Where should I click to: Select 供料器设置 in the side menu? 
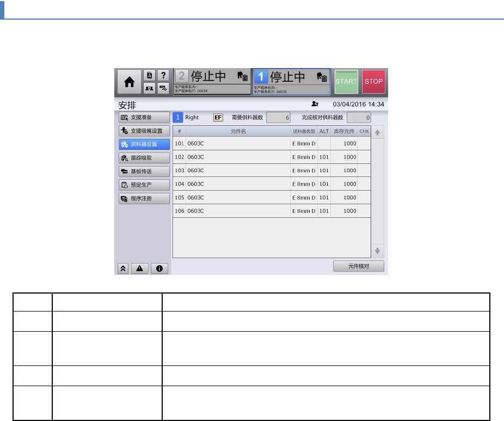click(x=144, y=144)
